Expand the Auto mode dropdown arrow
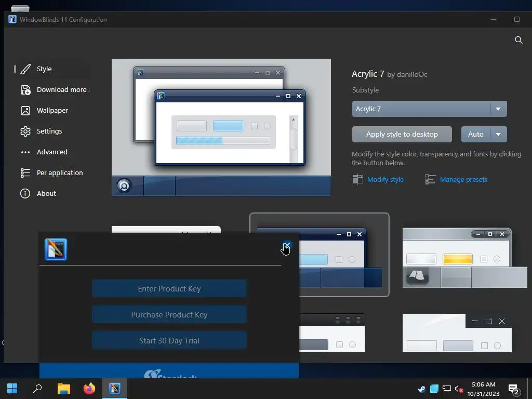Image resolution: width=532 pixels, height=399 pixels. click(x=498, y=135)
